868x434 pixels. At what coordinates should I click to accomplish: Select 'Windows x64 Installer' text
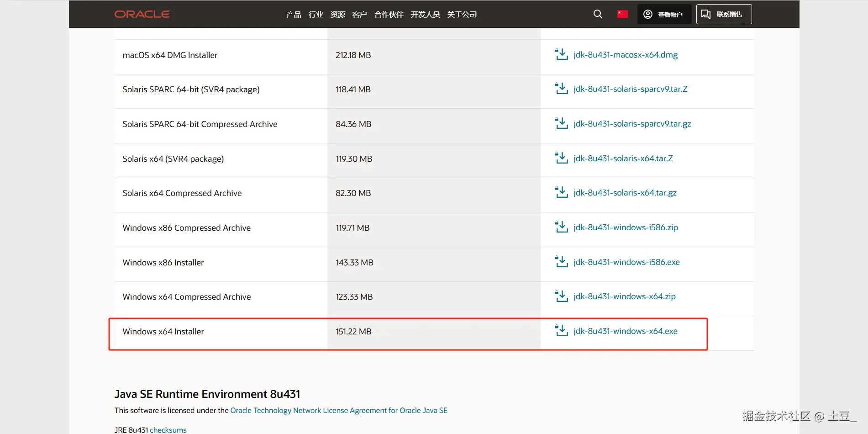click(x=163, y=332)
